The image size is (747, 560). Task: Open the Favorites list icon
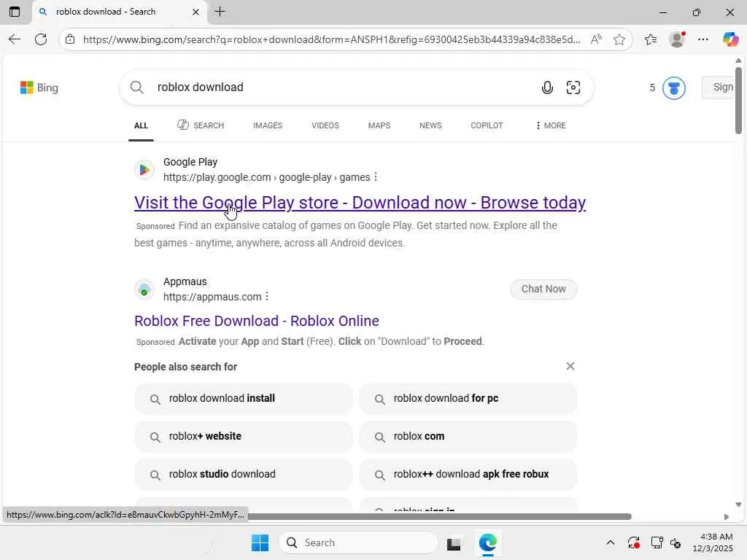[651, 39]
